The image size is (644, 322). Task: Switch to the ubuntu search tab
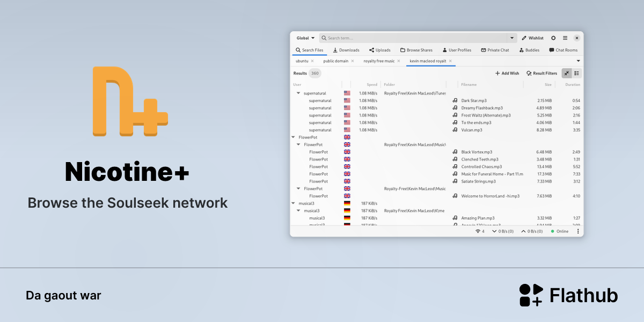302,61
